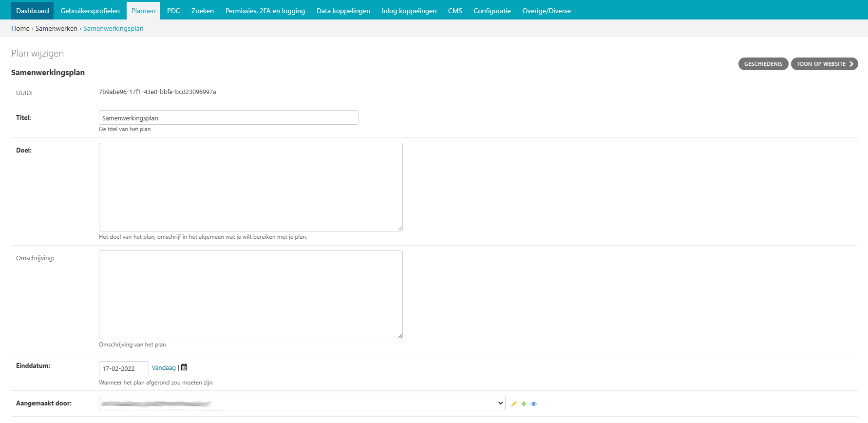Click the green plus icon to add user
868x423 pixels.
(x=524, y=404)
